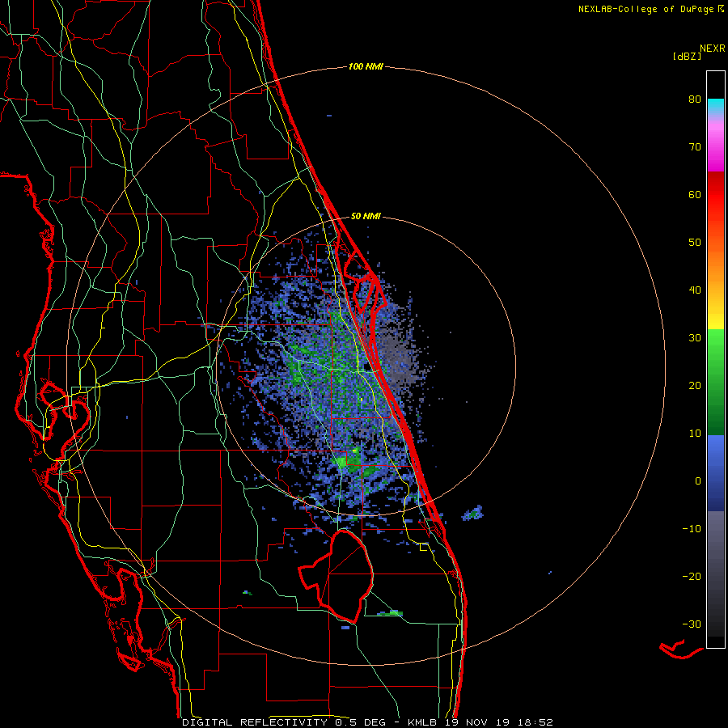Click the cyan segment atop the color bar
This screenshot has height=728, width=728.
click(x=716, y=107)
